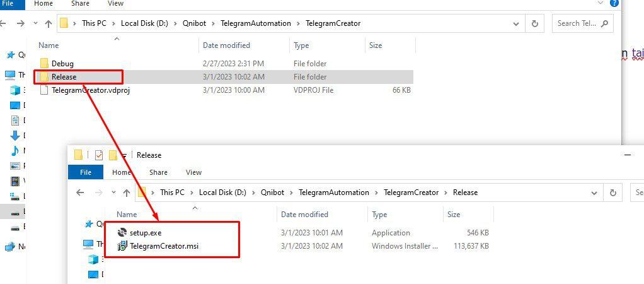Sort by Type column in the TelegramCreator window
This screenshot has width=644, height=284.
tap(327, 45)
